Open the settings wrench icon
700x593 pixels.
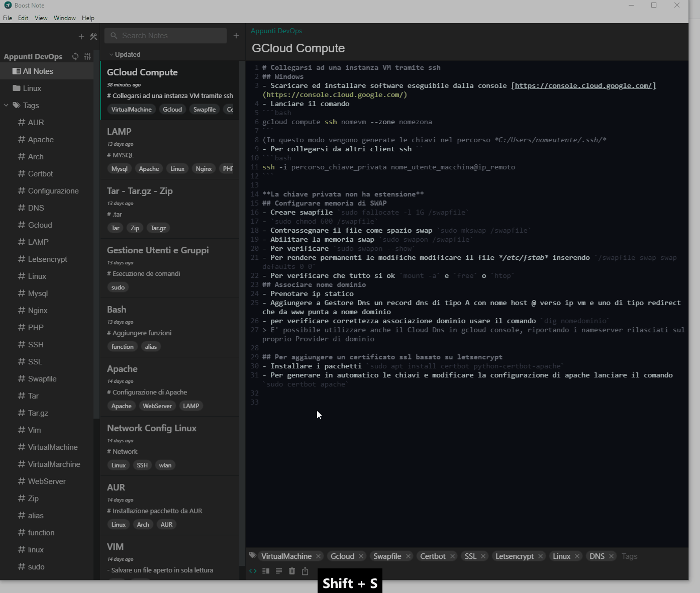pos(93,36)
